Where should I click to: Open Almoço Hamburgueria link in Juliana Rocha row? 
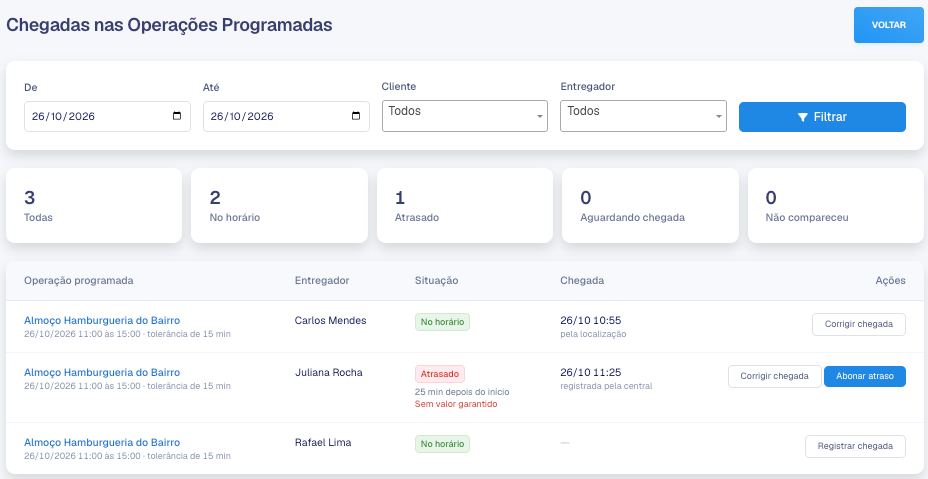[102, 372]
